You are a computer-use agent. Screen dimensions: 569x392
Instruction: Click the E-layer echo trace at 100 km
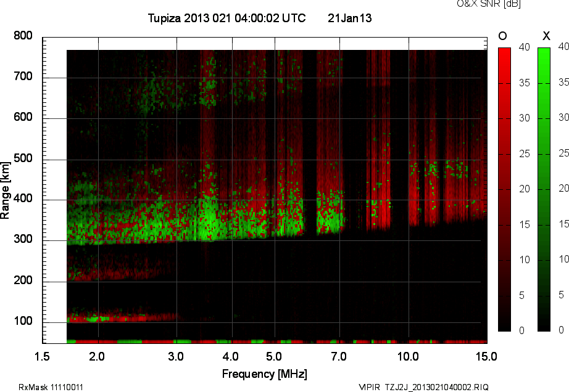pyautogui.click(x=123, y=318)
